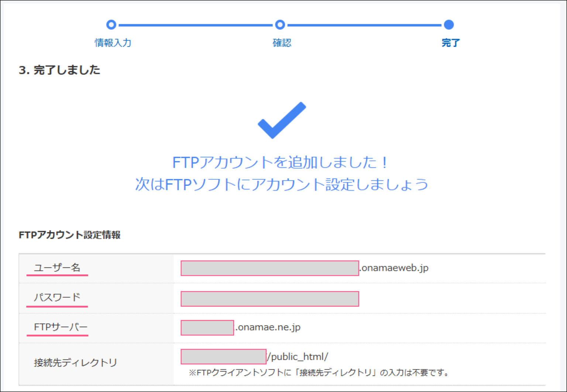Image resolution: width=567 pixels, height=392 pixels.
Task: Click the .onamaeweb.jp domain text
Action: pyautogui.click(x=394, y=268)
